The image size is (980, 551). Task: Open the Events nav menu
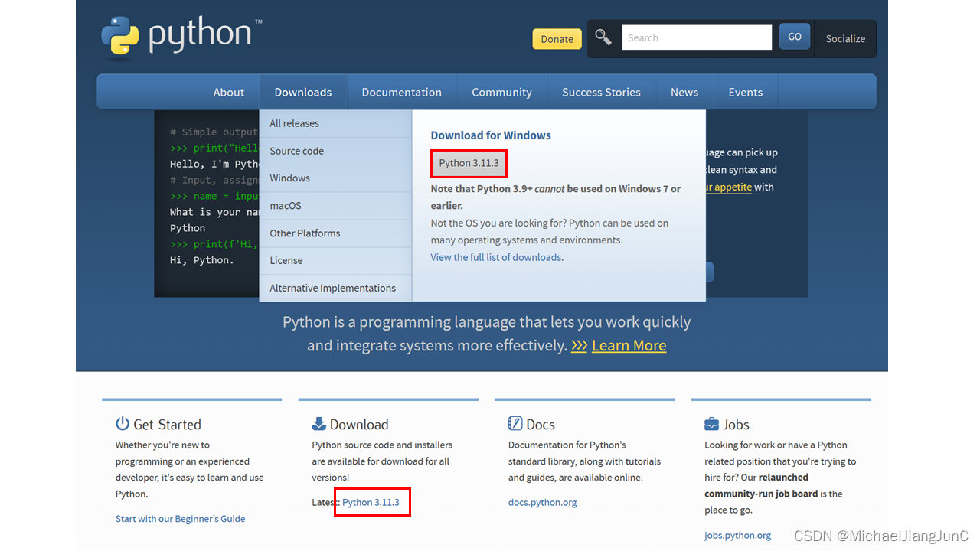pyautogui.click(x=746, y=92)
